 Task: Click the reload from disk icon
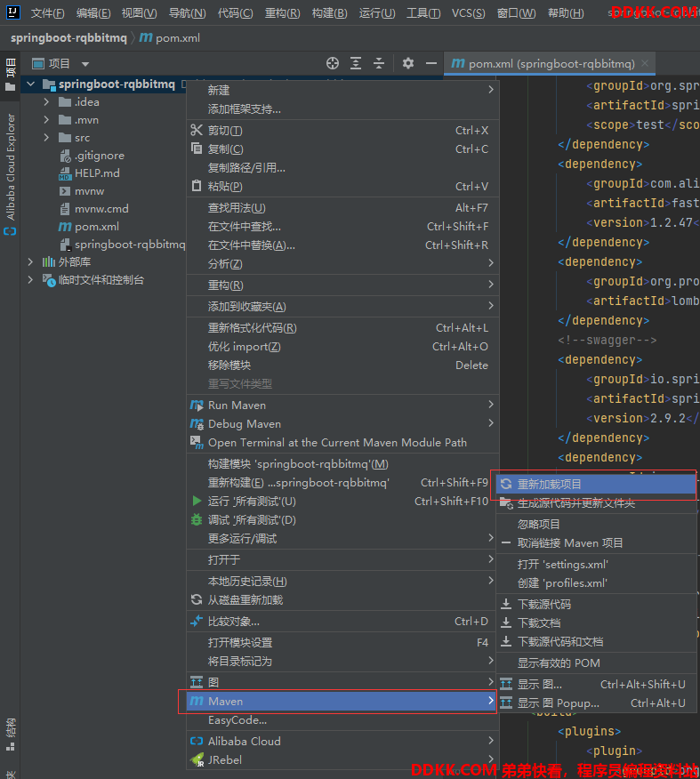tap(197, 599)
